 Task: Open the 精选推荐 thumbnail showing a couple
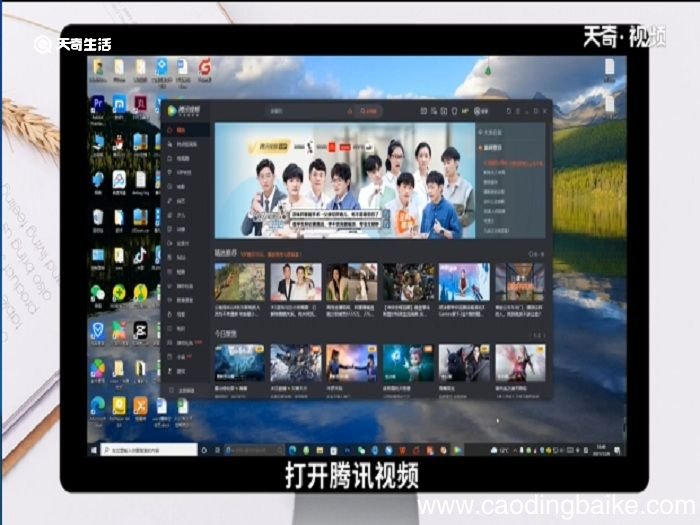point(296,281)
